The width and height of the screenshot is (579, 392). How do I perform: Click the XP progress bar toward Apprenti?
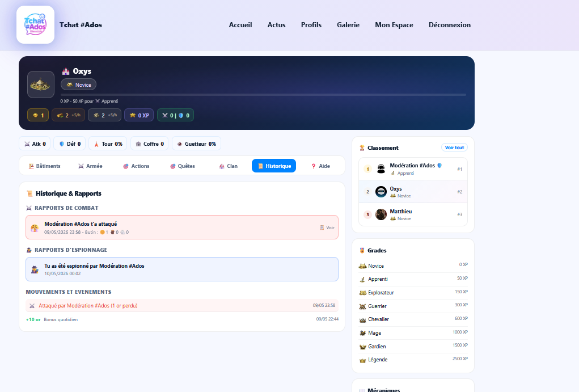[263, 95]
